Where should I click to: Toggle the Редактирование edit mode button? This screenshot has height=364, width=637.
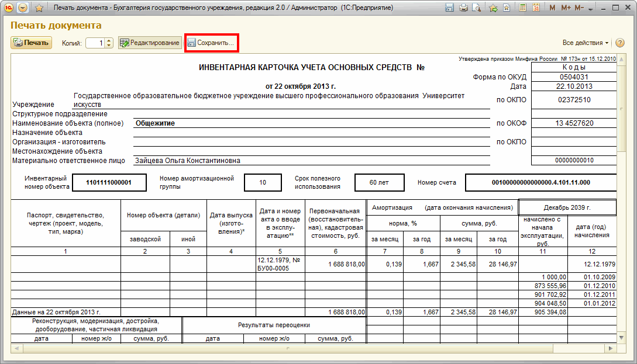coord(150,43)
